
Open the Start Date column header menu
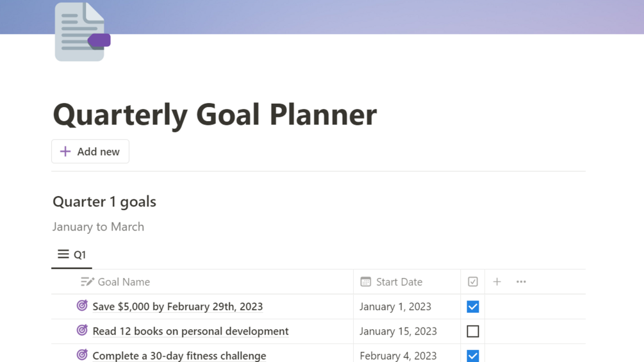pyautogui.click(x=399, y=282)
